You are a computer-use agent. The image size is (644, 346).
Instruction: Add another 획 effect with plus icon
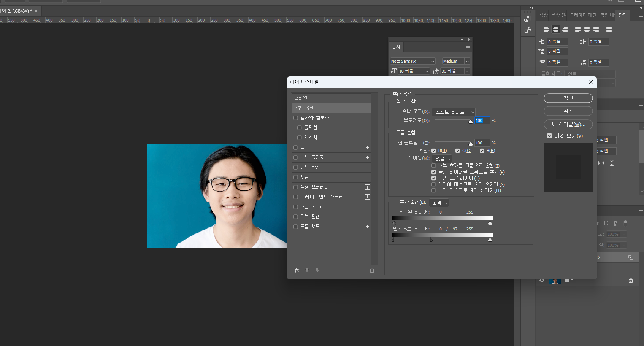point(367,148)
